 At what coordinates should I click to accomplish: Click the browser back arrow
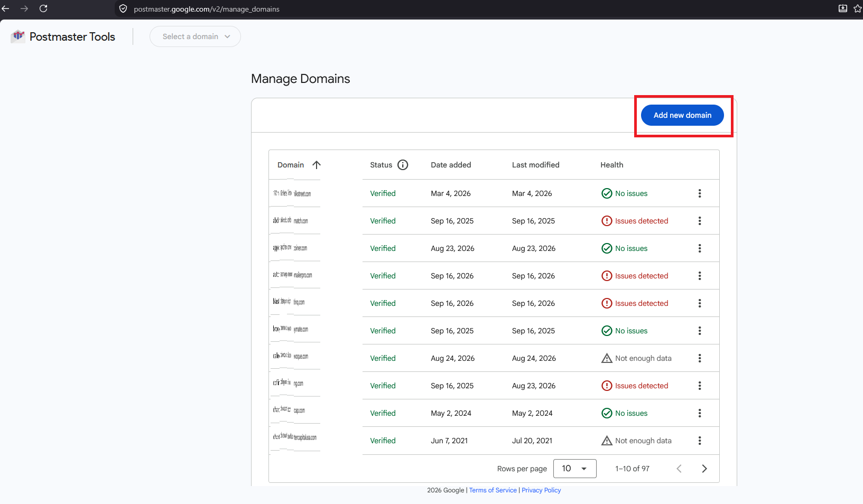[x=6, y=8]
